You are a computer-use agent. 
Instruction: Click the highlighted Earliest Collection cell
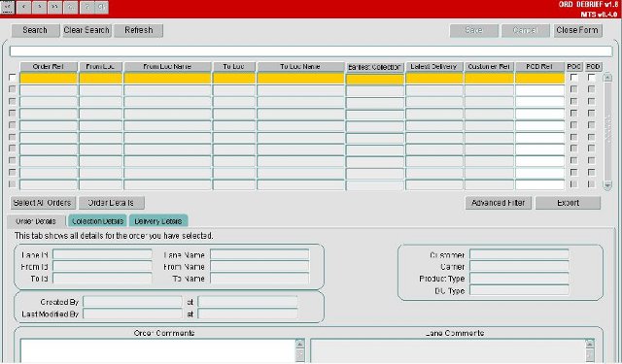(375, 80)
